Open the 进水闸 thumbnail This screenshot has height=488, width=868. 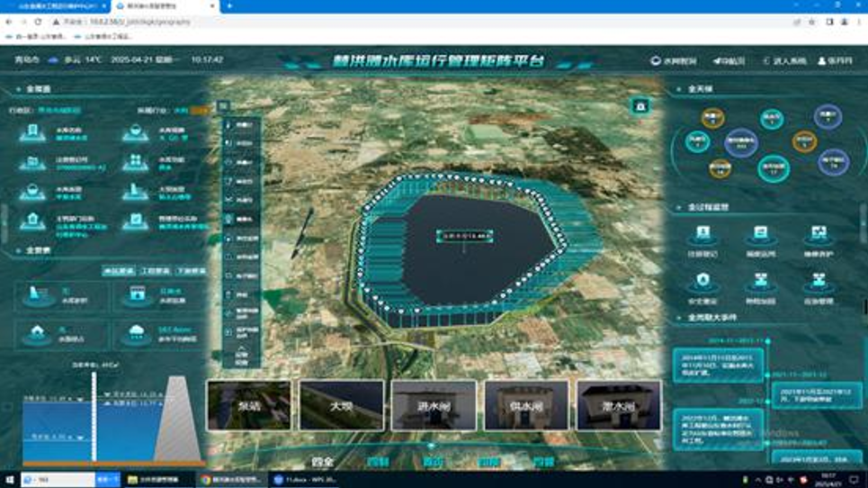click(x=434, y=405)
